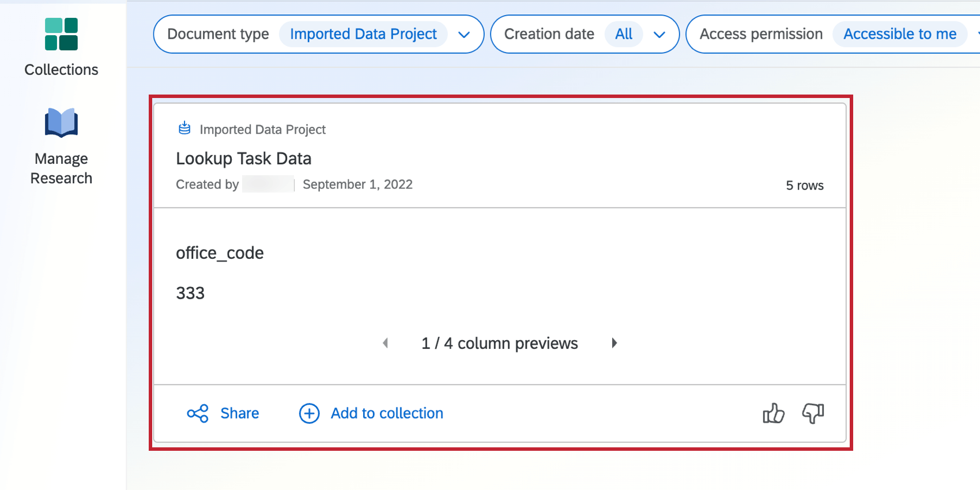Click the Share link text
The width and height of the screenshot is (980, 490).
pyautogui.click(x=239, y=413)
